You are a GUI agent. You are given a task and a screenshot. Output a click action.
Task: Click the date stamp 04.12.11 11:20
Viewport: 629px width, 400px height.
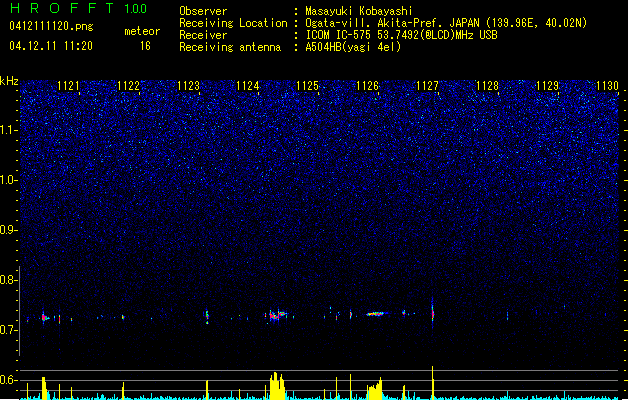pos(51,46)
